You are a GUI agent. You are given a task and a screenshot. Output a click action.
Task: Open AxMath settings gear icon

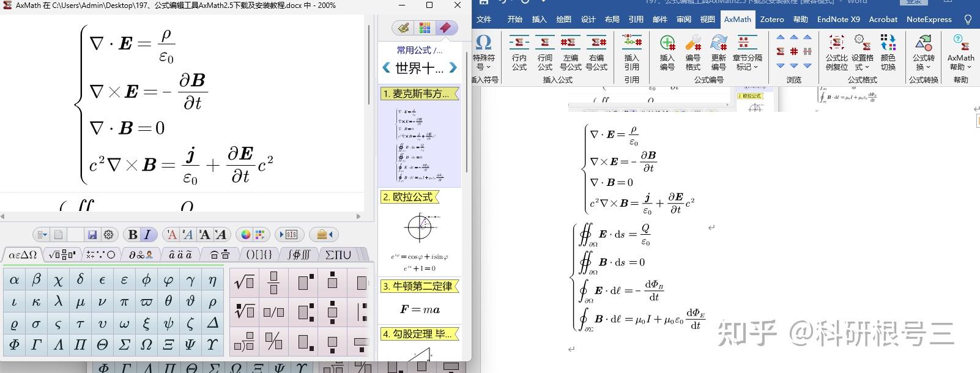[108, 234]
